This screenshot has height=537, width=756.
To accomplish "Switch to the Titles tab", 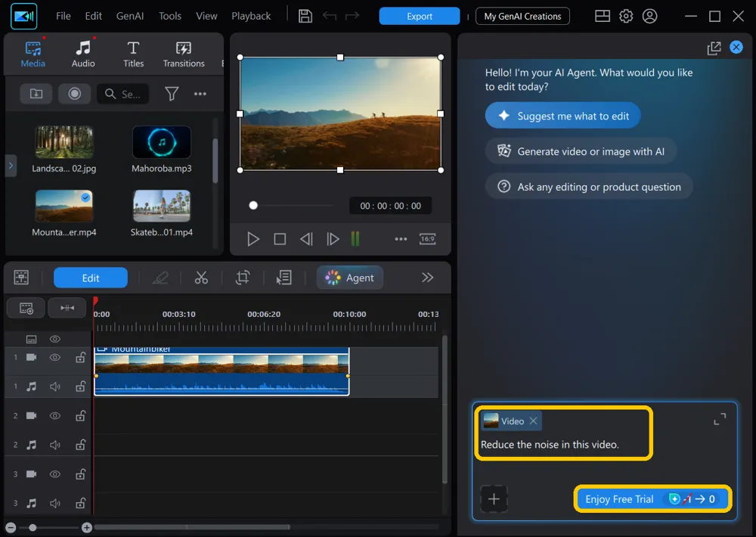I will tap(133, 54).
